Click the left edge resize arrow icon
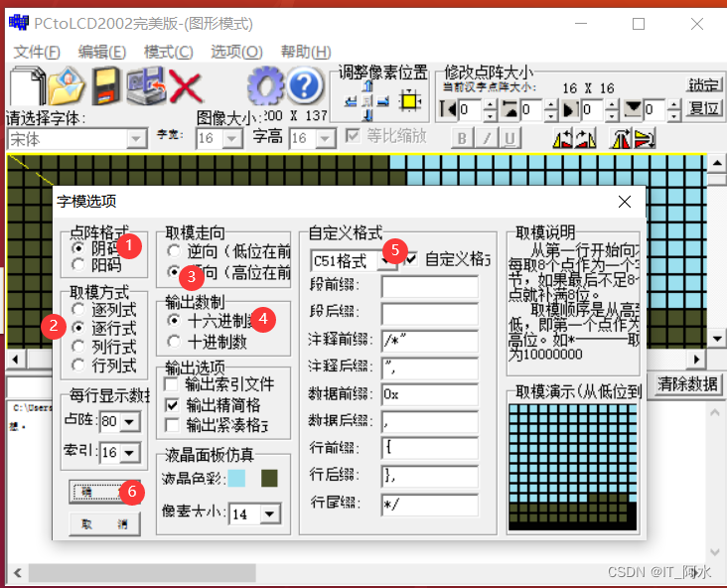Image resolution: width=727 pixels, height=588 pixels. click(448, 110)
